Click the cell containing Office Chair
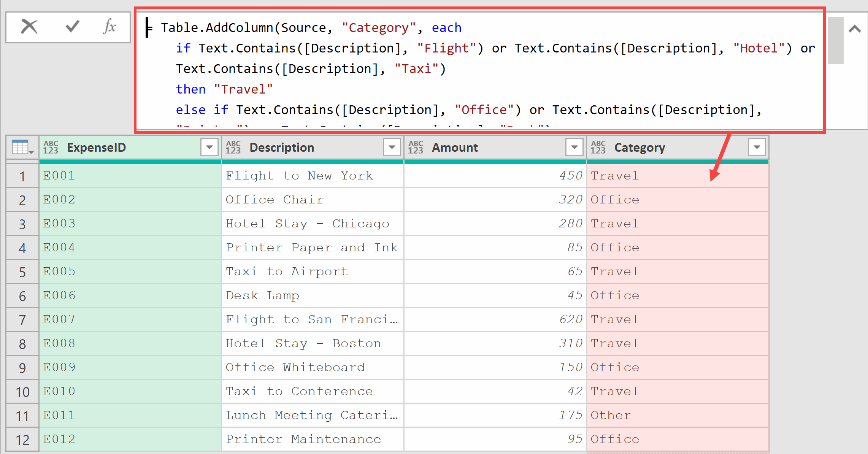This screenshot has width=868, height=454. click(x=275, y=199)
